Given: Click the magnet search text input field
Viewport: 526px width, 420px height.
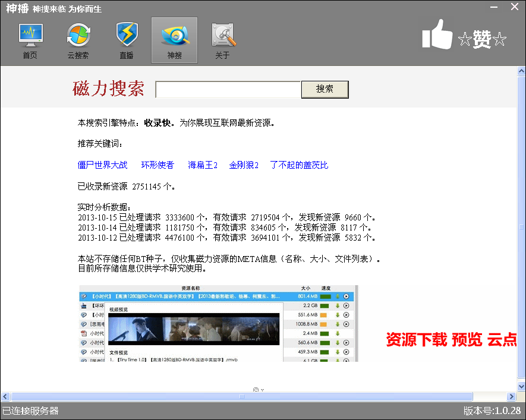Looking at the screenshot, I should (228, 90).
